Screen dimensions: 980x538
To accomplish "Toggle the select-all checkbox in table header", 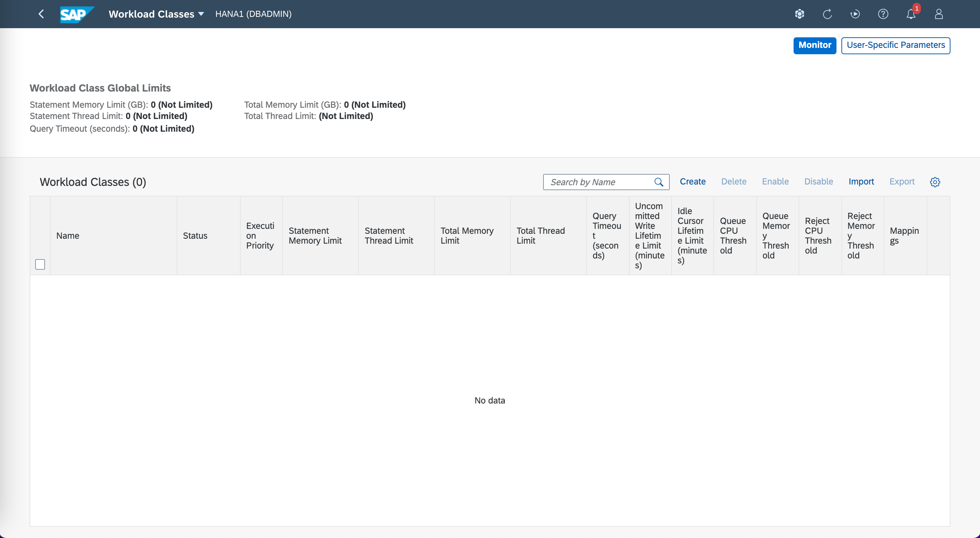I will (x=40, y=264).
